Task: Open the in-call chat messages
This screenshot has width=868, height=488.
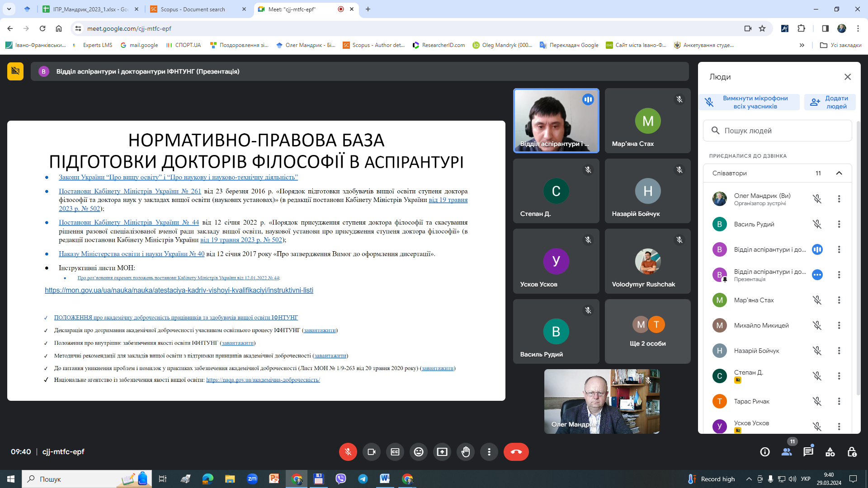Action: point(809,451)
